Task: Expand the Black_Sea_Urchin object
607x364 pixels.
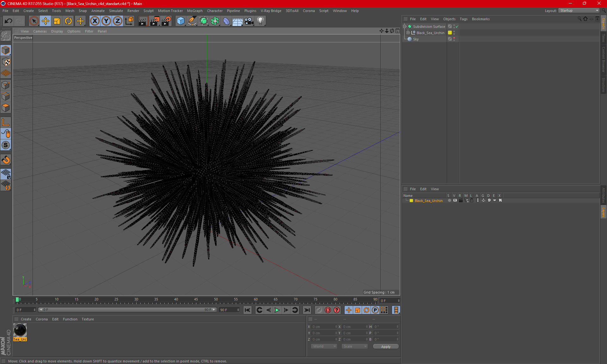Action: coord(408,33)
